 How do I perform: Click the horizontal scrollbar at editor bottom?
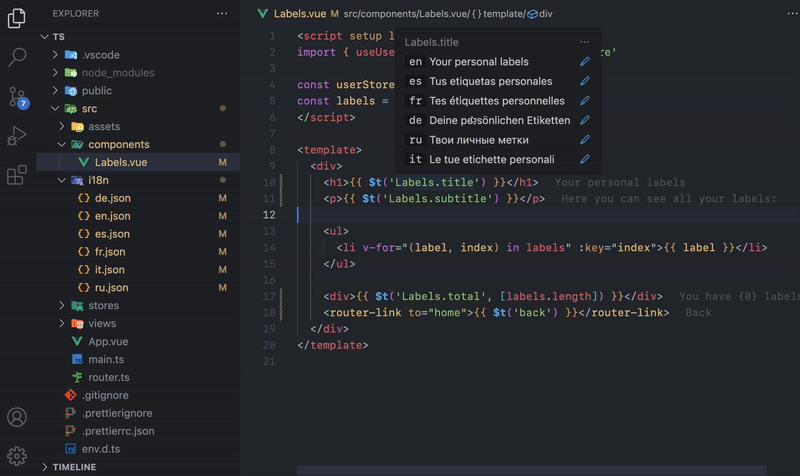tap(531, 470)
